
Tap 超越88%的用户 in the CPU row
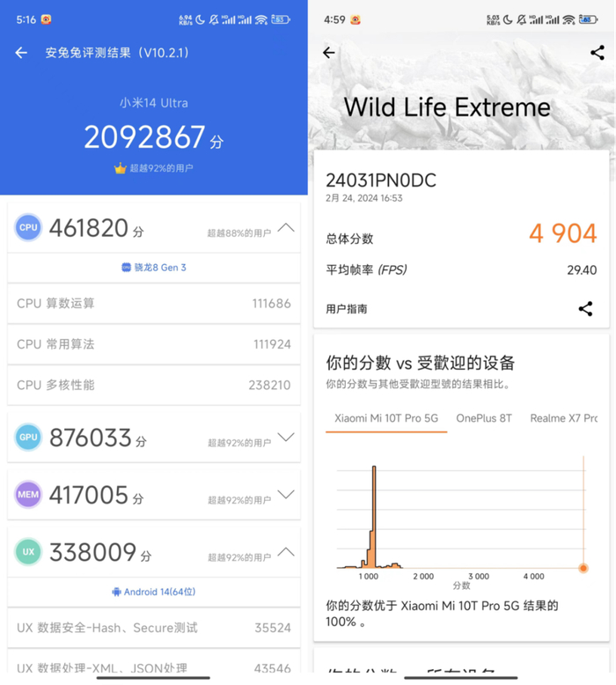click(x=239, y=233)
